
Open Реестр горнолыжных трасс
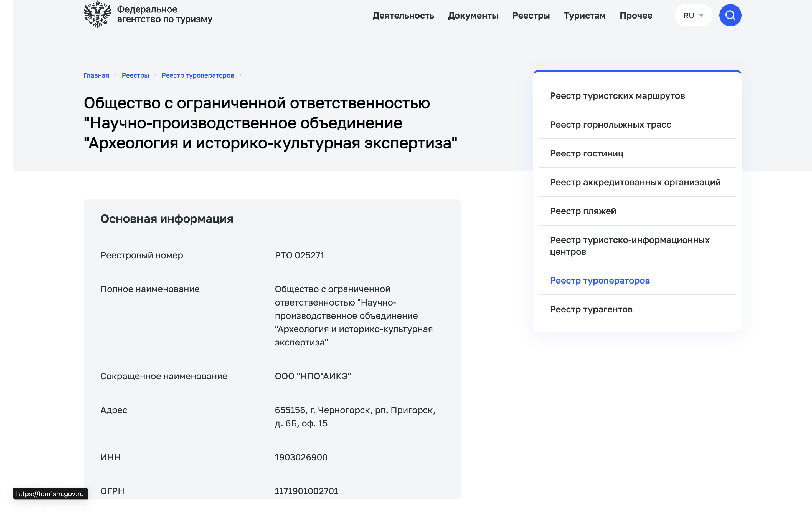click(x=610, y=125)
